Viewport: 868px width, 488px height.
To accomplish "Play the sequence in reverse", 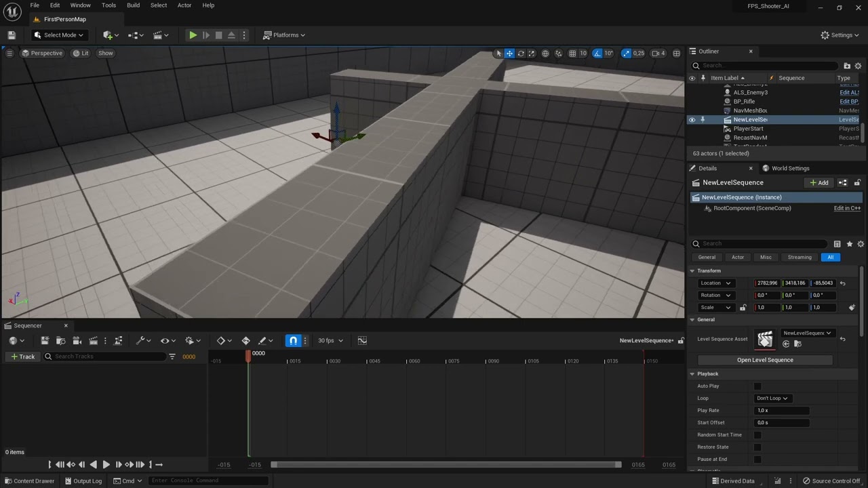I will pyautogui.click(x=94, y=464).
